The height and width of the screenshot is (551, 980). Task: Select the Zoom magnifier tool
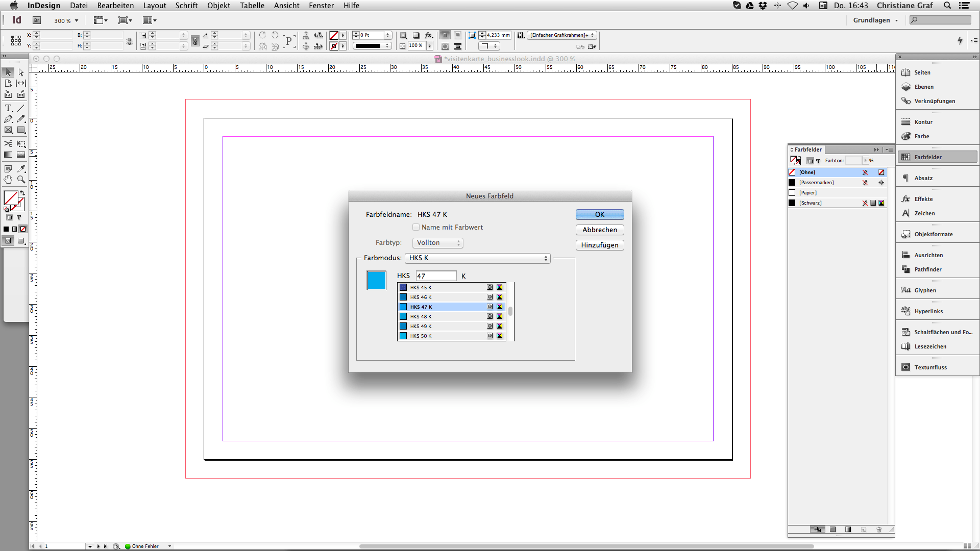21,180
